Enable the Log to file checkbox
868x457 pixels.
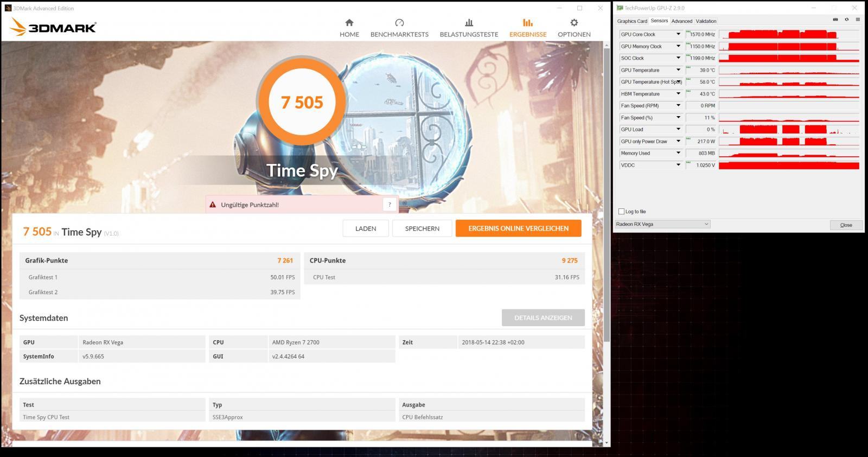click(x=621, y=212)
